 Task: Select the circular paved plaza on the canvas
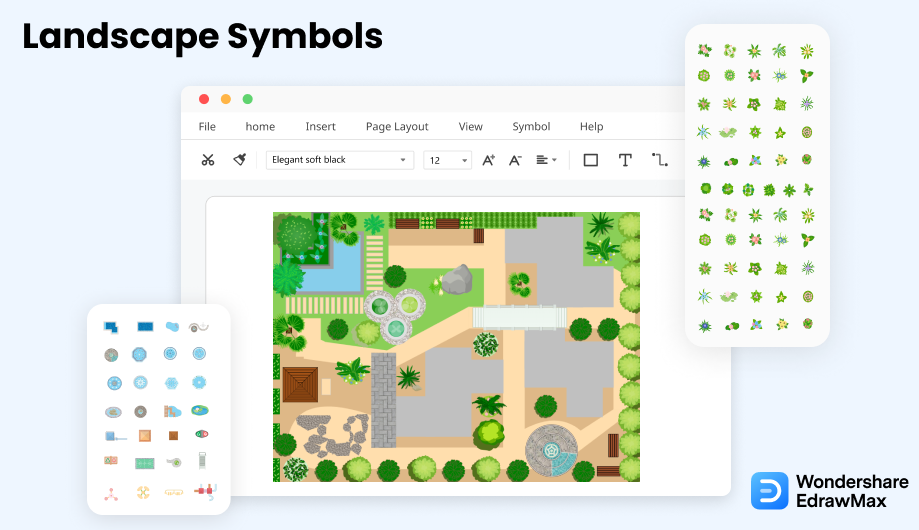point(551,450)
